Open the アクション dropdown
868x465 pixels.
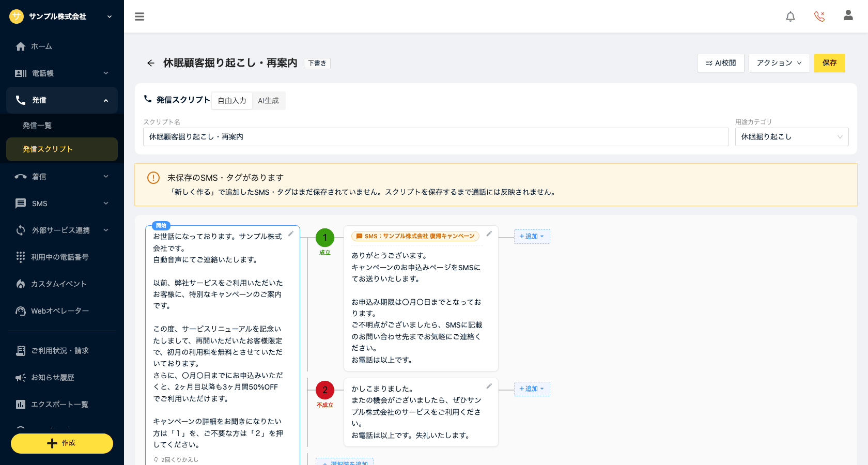[x=779, y=63]
